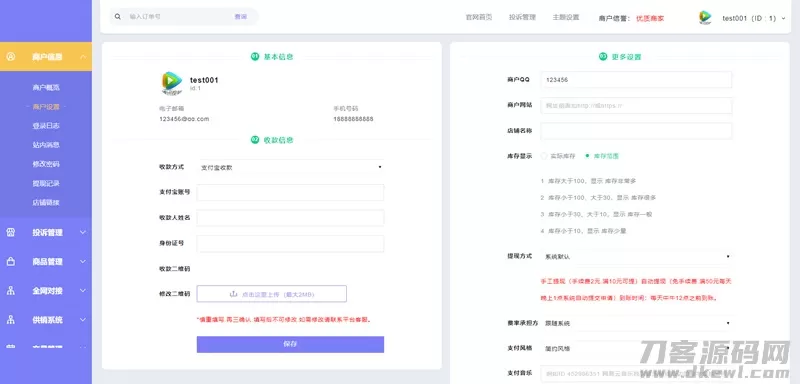Open the 费率承担方 dropdown
This screenshot has width=800, height=384.
pyautogui.click(x=636, y=323)
